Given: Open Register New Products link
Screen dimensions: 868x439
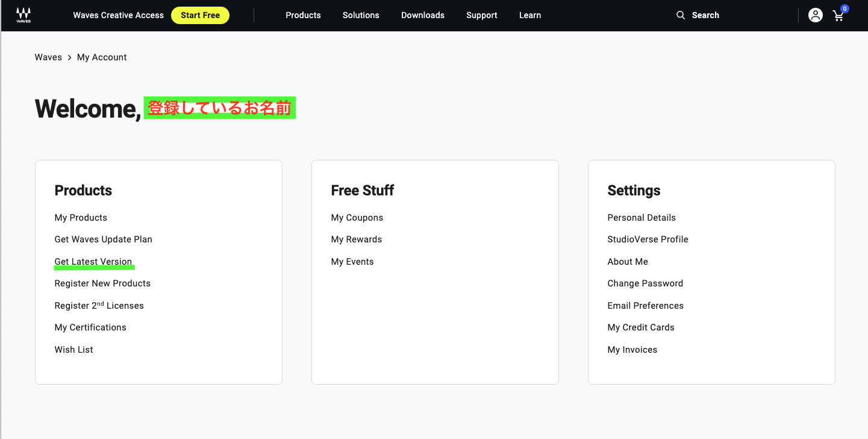Looking at the screenshot, I should pyautogui.click(x=102, y=283).
